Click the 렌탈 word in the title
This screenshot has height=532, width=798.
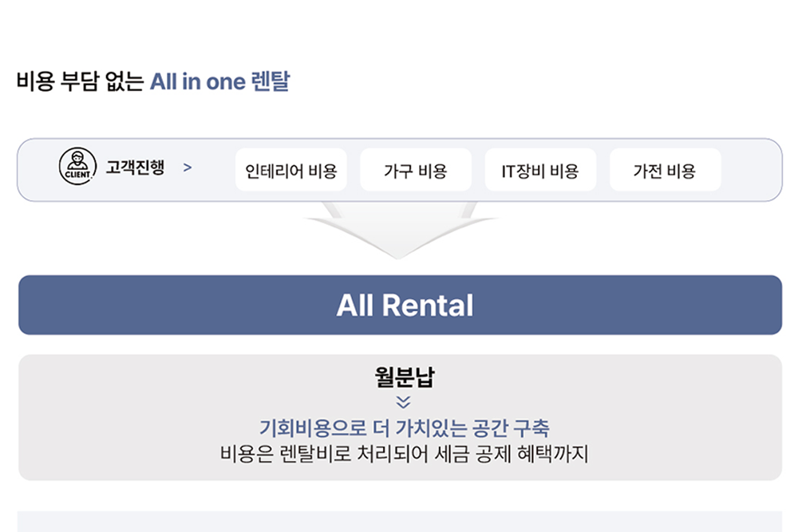[x=271, y=81]
